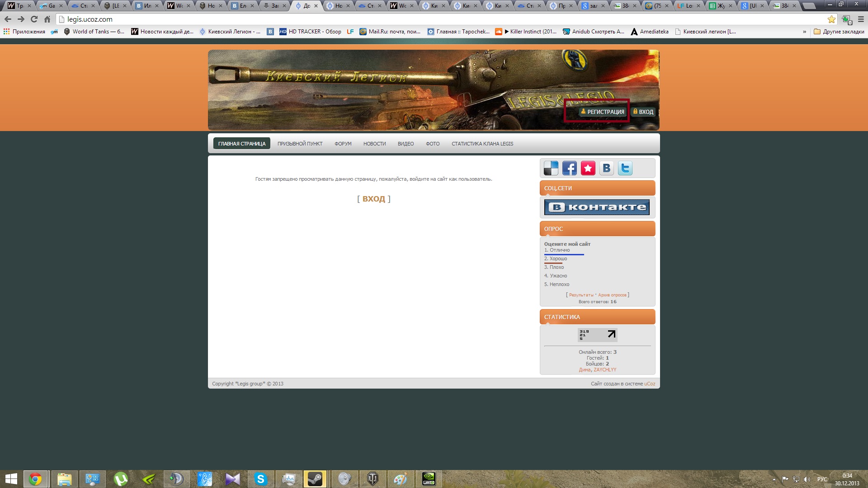868x488 pixels.
Task: Open poll Результаты link
Action: coord(581,295)
